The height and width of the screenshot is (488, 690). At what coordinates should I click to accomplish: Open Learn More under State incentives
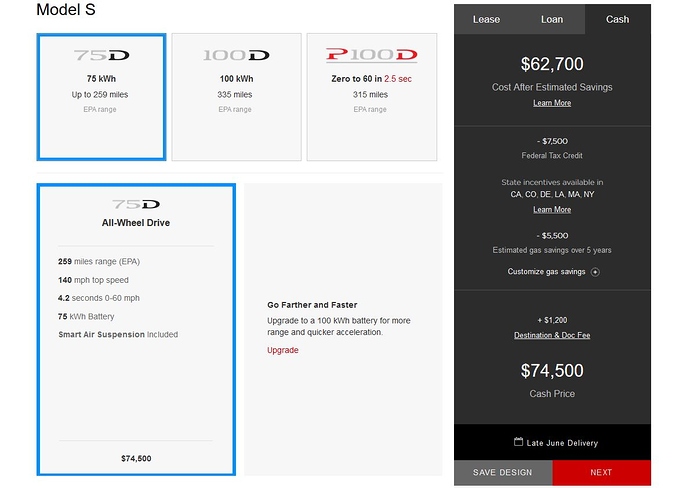coord(552,210)
